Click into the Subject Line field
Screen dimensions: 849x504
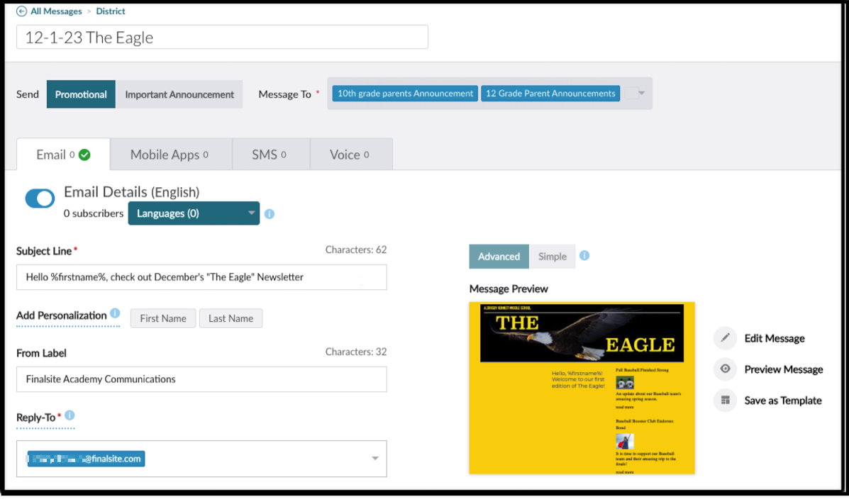(201, 276)
